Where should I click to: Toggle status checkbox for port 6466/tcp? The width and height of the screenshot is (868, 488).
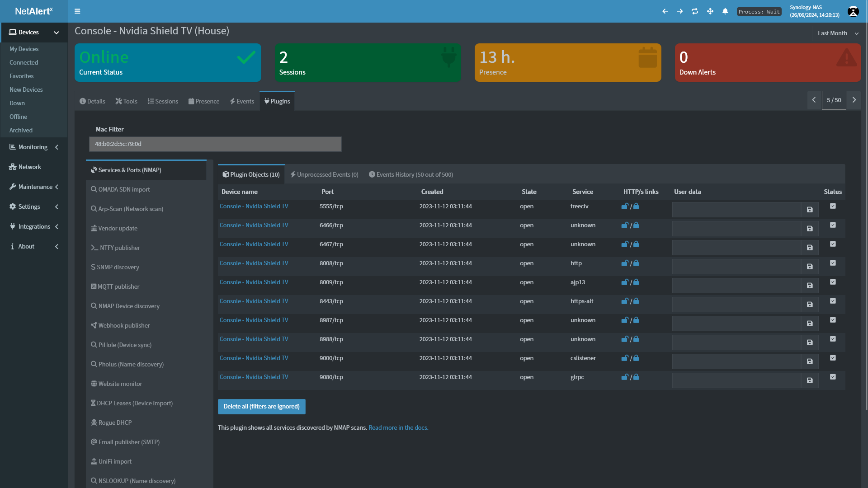point(833,225)
